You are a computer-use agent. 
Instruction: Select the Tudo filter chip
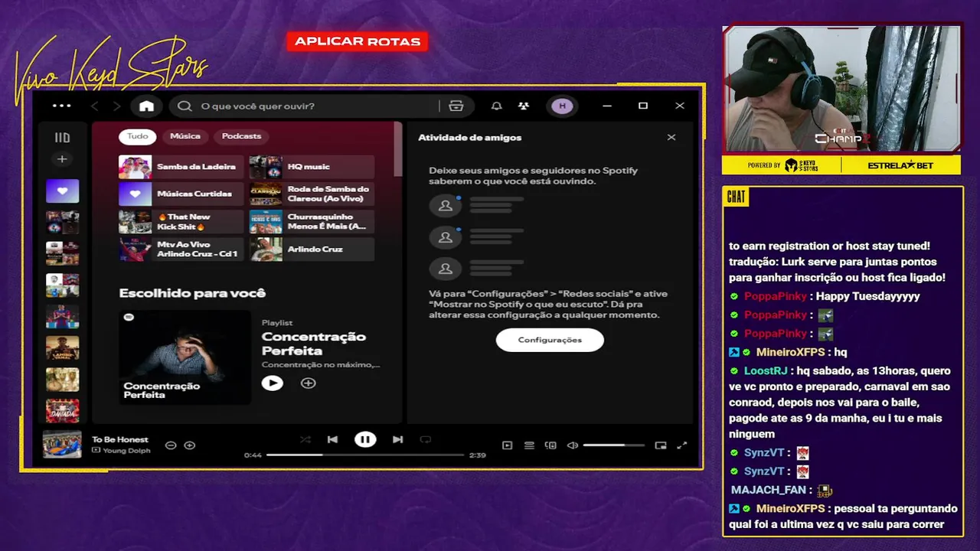point(138,136)
